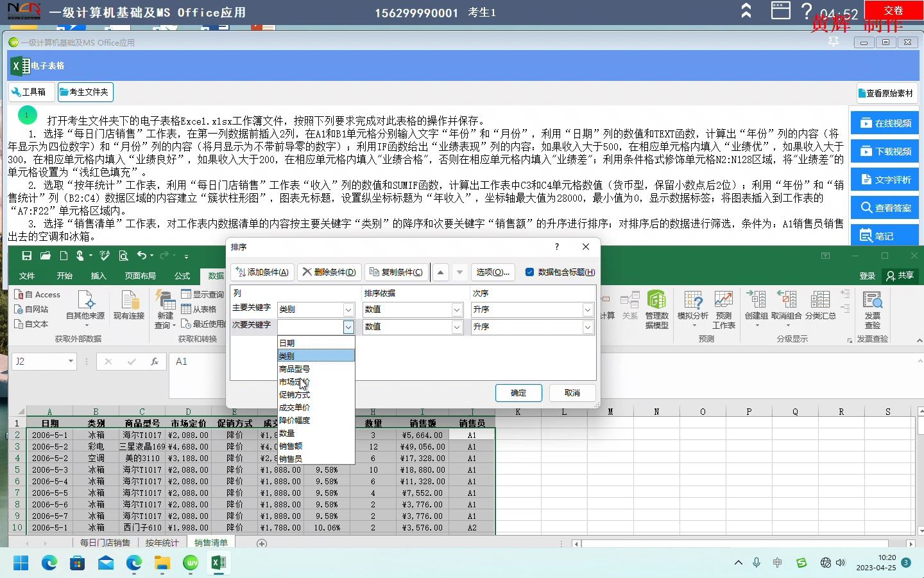Open New Query (新建查询)
This screenshot has width=924, height=578.
click(165, 310)
